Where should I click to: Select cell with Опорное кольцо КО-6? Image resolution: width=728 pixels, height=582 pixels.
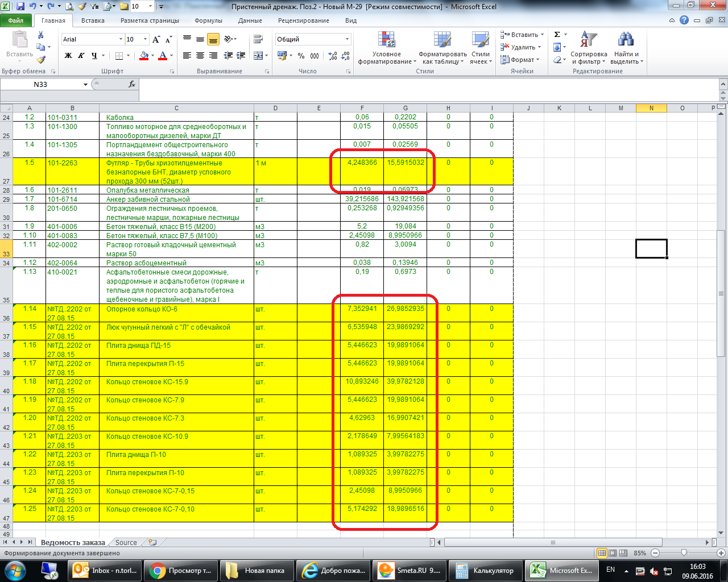176,313
